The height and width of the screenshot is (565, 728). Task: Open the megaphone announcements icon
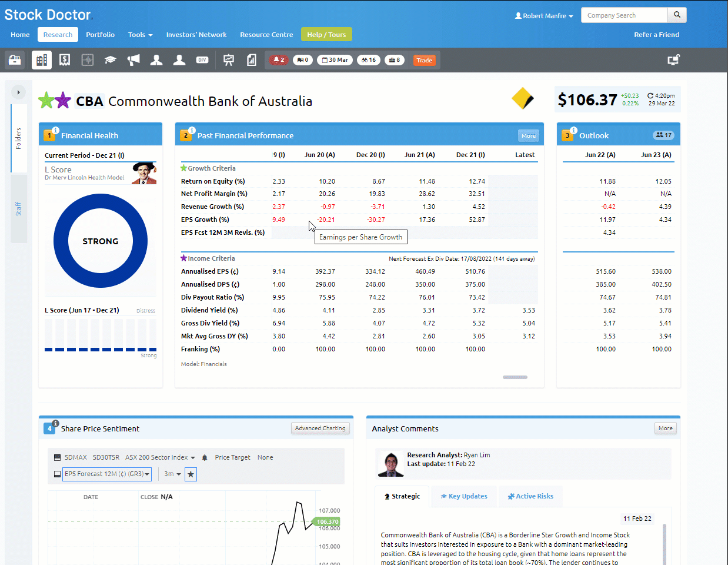(x=133, y=60)
